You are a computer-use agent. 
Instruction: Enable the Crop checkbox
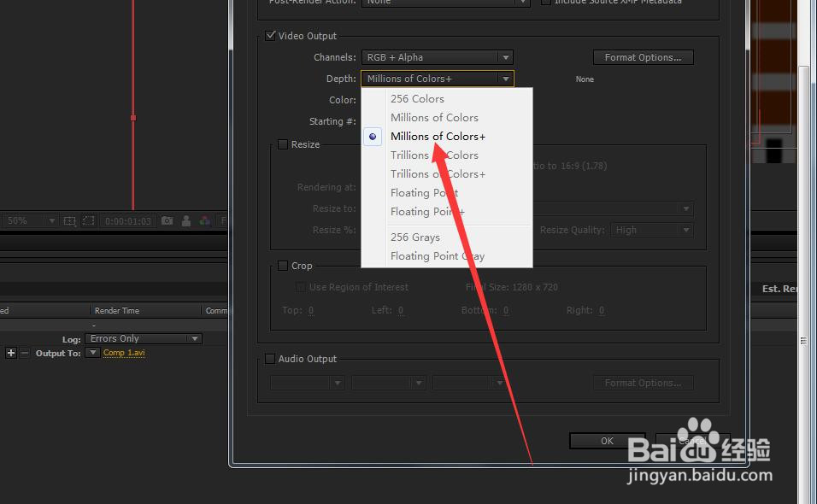tap(283, 266)
